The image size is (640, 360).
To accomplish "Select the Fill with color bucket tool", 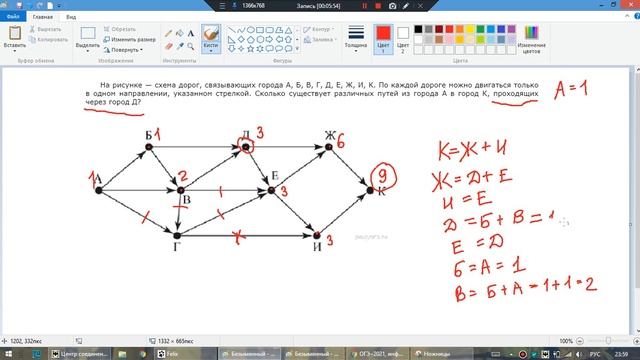I will [x=180, y=33].
